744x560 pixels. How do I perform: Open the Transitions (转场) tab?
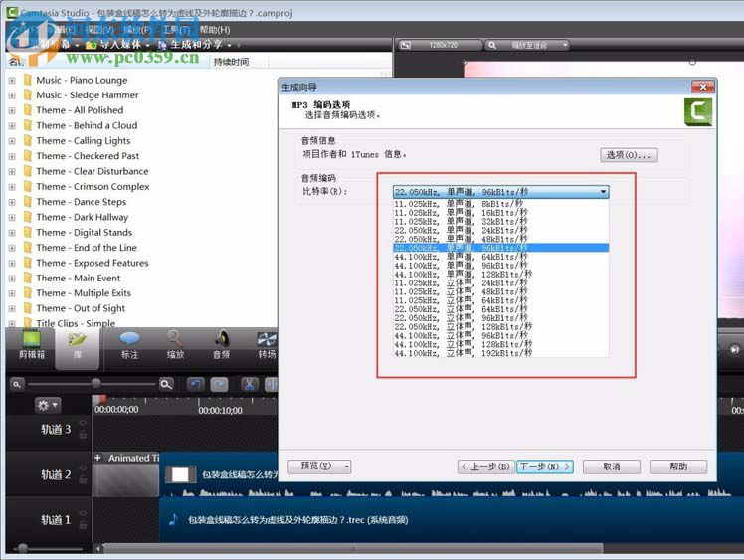[267, 345]
